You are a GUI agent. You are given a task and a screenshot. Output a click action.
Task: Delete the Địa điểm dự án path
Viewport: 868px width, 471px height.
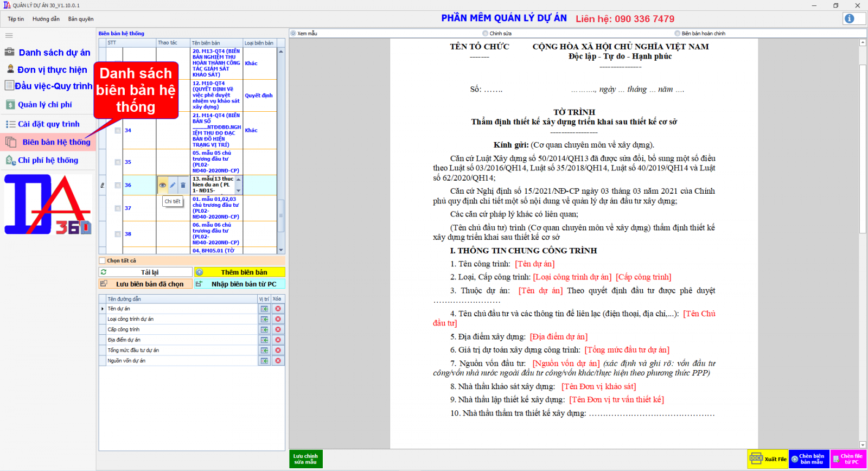click(x=278, y=340)
